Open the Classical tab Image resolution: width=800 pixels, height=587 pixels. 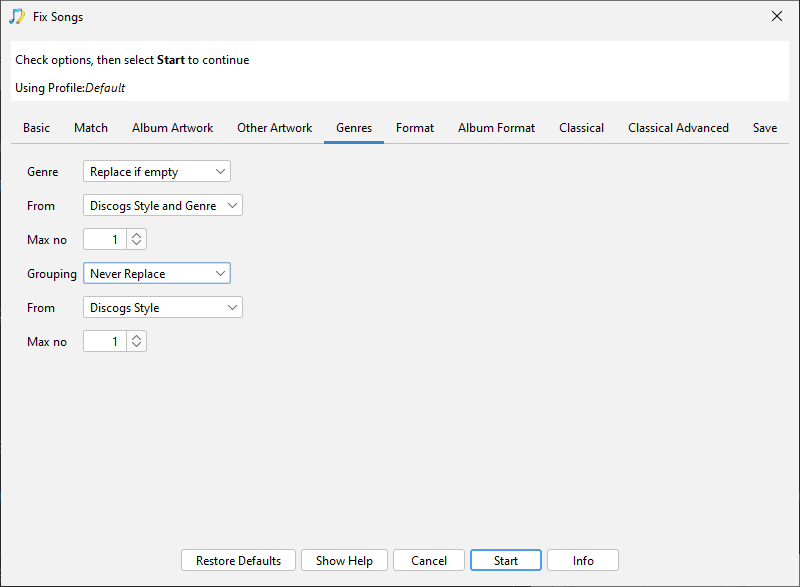pyautogui.click(x=581, y=128)
